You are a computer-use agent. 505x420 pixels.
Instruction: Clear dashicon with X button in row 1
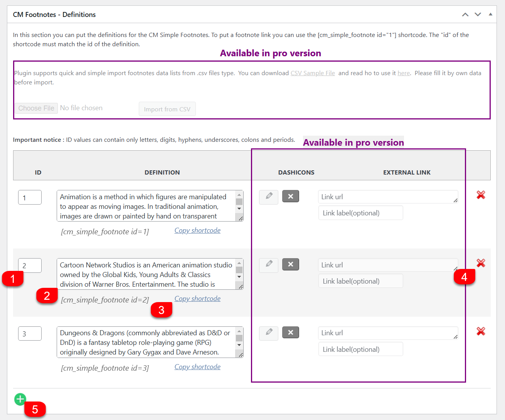(291, 196)
